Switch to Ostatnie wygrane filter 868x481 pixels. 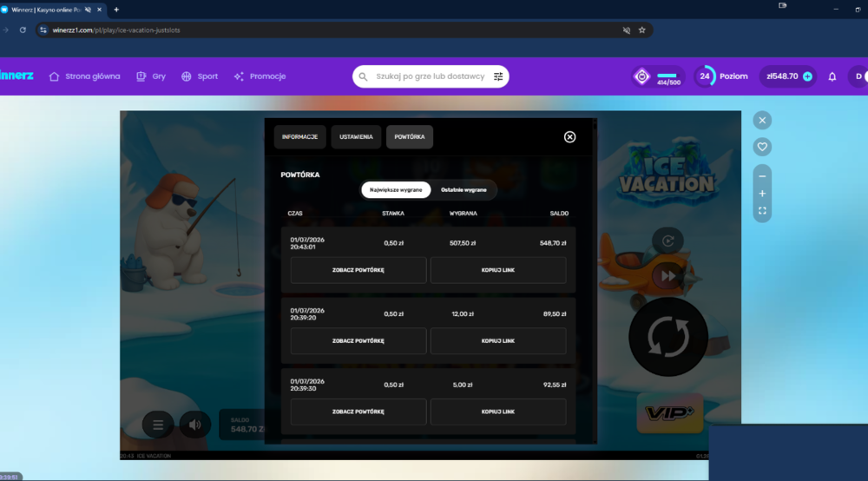pos(464,190)
